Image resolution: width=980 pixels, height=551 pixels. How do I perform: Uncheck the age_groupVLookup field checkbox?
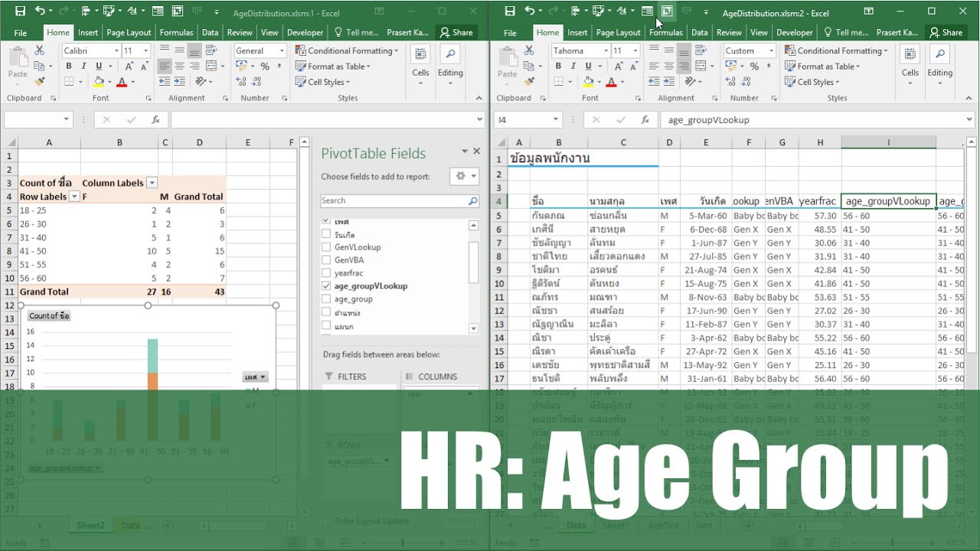pyautogui.click(x=327, y=286)
